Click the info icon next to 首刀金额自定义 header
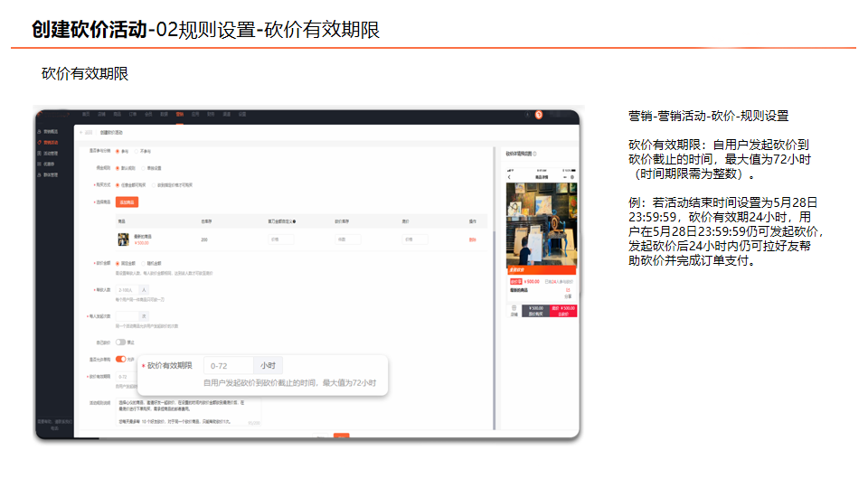This screenshot has width=868, height=488. coord(295,221)
